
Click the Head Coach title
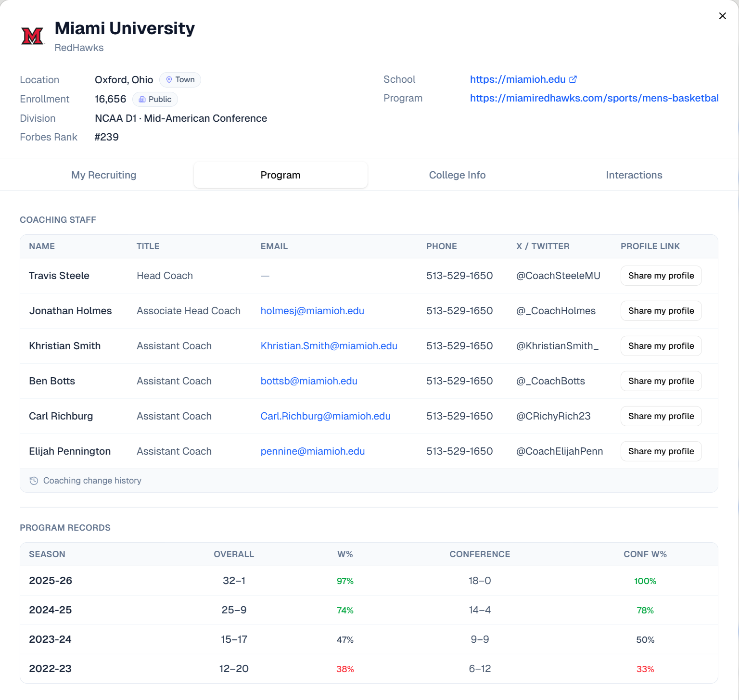[165, 276]
